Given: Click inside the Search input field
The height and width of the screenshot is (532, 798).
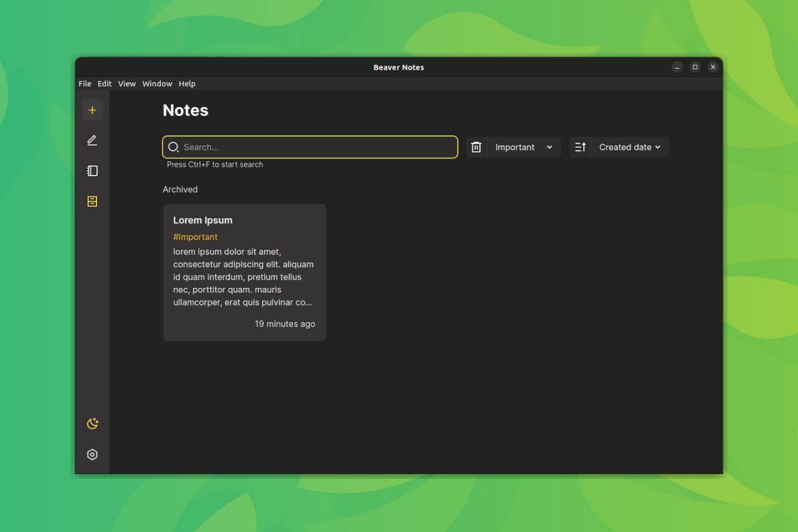Looking at the screenshot, I should click(309, 147).
